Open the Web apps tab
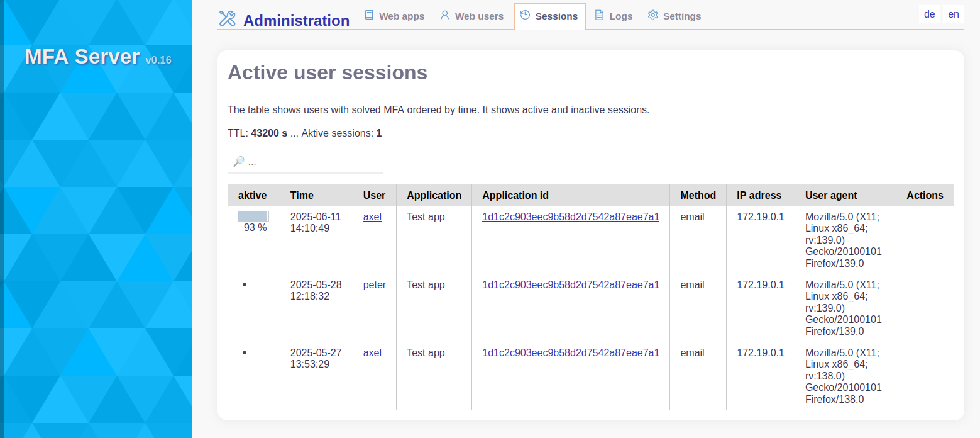This screenshot has height=438, width=980. pos(394,16)
